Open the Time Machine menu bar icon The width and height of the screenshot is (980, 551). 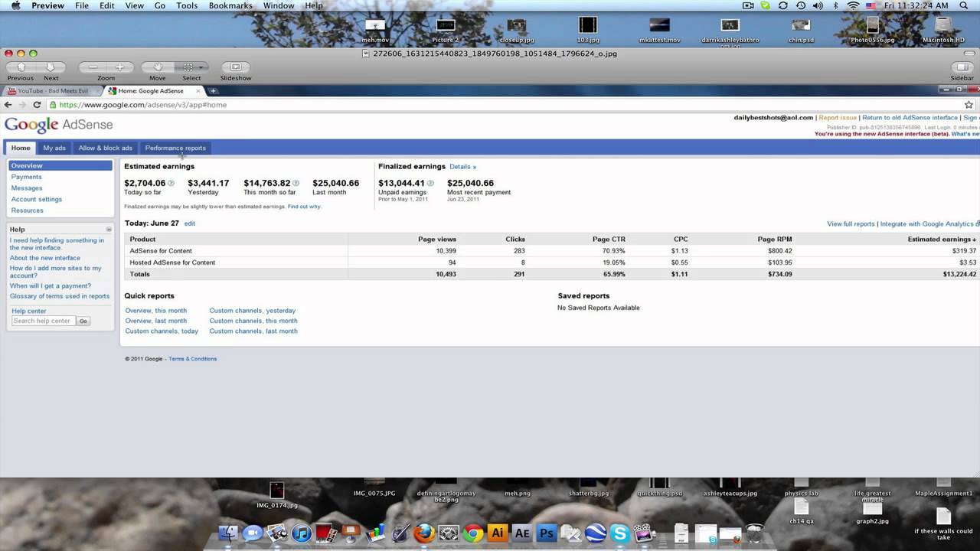pyautogui.click(x=801, y=5)
